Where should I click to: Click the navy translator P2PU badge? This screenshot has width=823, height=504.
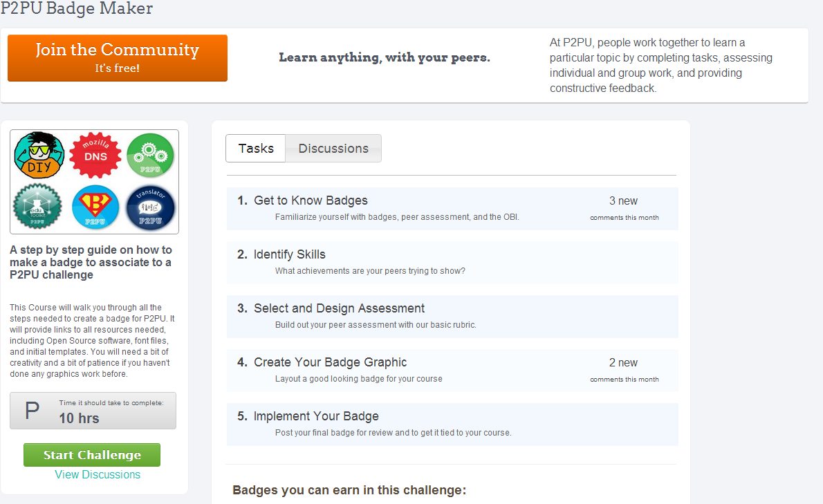(151, 207)
